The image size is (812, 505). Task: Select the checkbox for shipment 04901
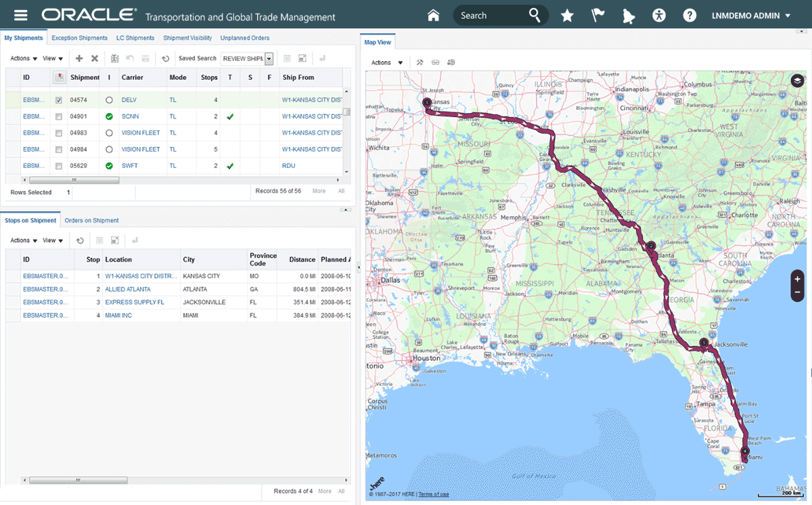click(59, 116)
